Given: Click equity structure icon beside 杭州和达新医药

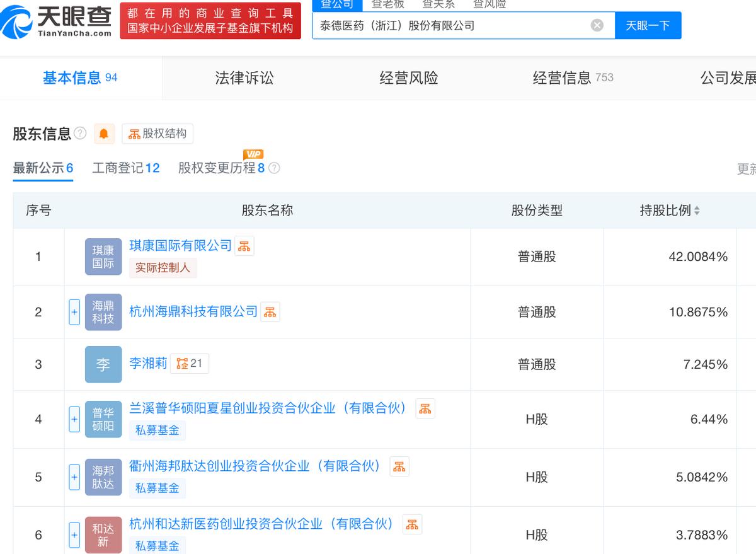Looking at the screenshot, I should pos(412,524).
